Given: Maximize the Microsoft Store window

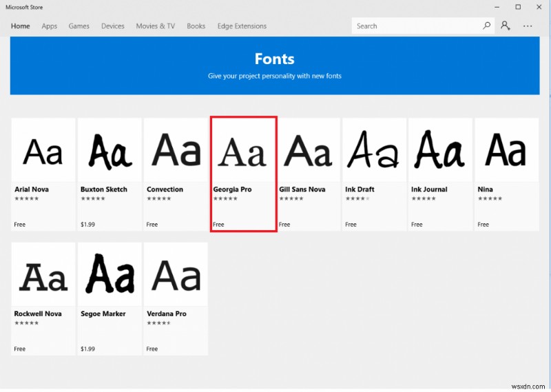Looking at the screenshot, I should point(518,7).
